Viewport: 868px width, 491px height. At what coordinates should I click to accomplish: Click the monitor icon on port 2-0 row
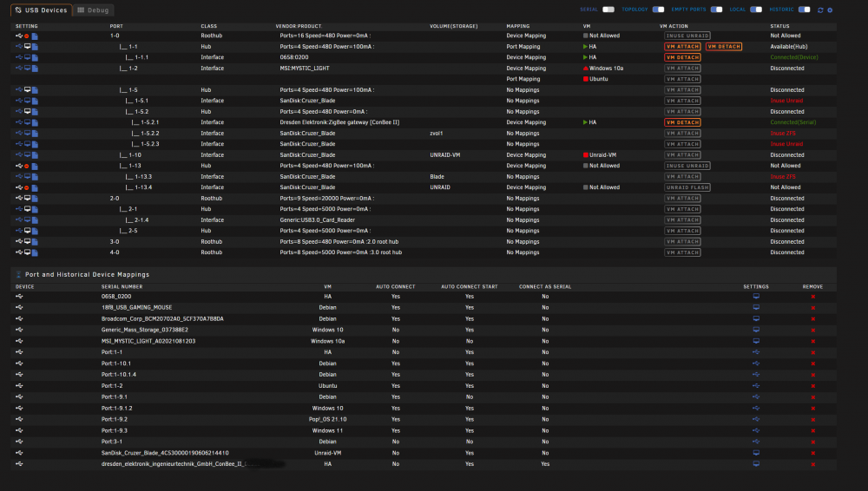(27, 198)
